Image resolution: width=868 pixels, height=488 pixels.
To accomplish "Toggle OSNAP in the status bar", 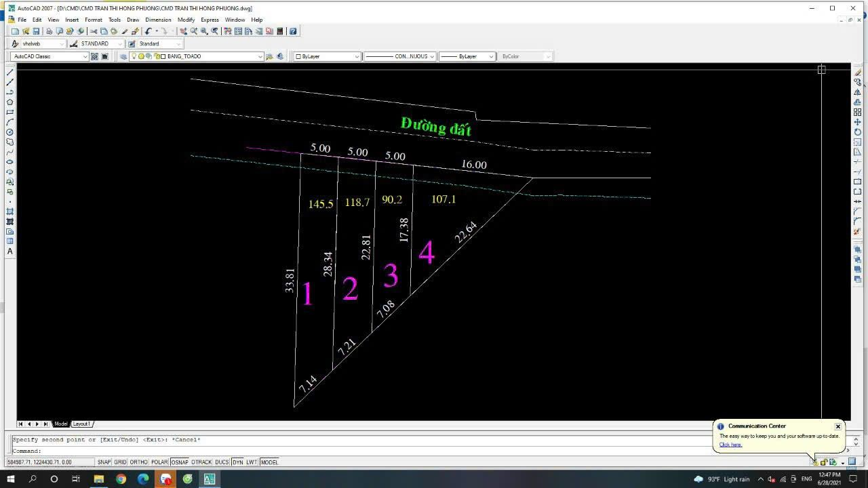I will tap(180, 462).
